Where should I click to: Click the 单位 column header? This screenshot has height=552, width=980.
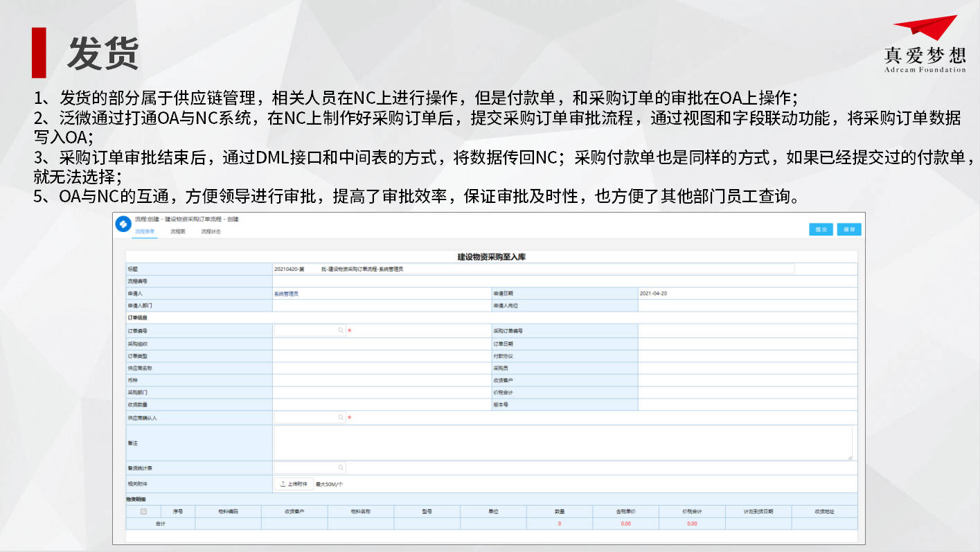[x=493, y=512]
